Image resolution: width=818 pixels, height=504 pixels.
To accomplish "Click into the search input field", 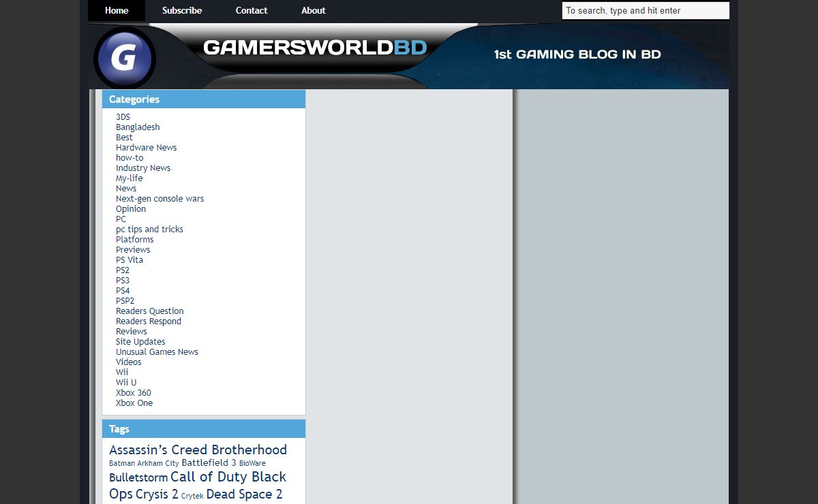I will 646,10.
